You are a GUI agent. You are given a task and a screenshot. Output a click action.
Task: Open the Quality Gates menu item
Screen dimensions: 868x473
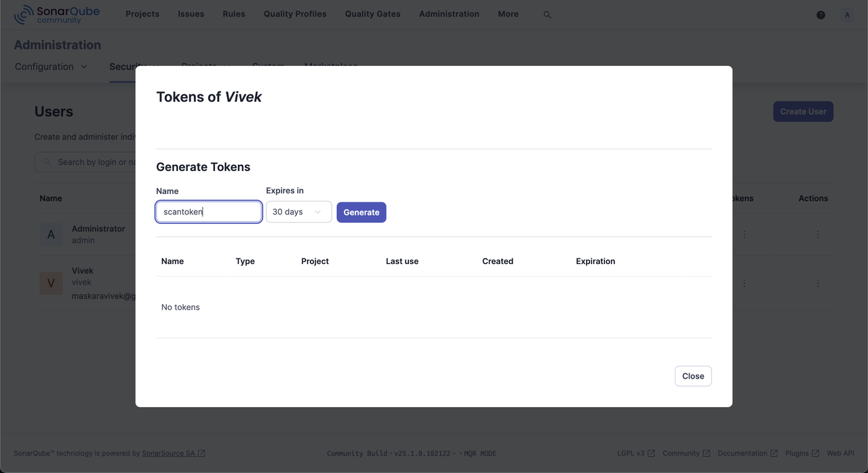pyautogui.click(x=372, y=14)
